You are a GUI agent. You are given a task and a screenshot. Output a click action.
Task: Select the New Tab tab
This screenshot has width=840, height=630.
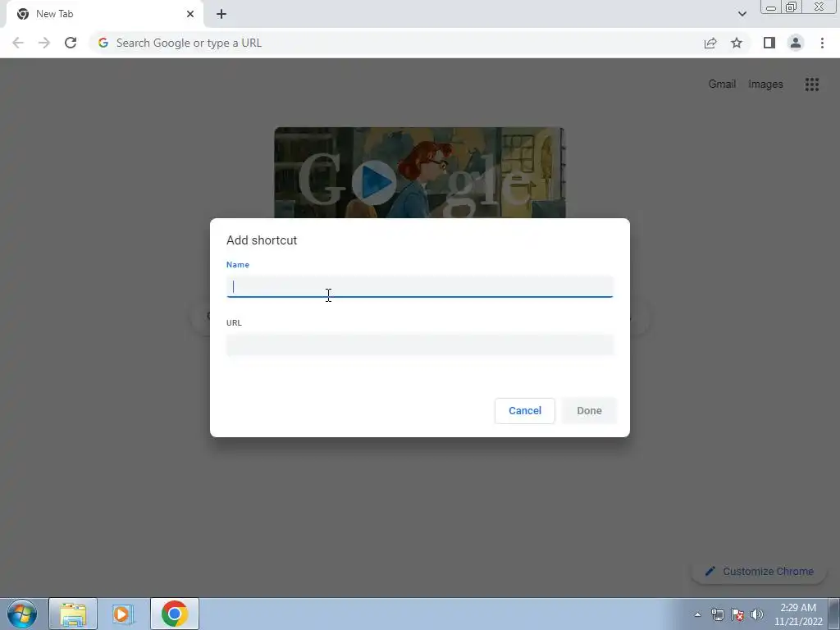pos(104,14)
